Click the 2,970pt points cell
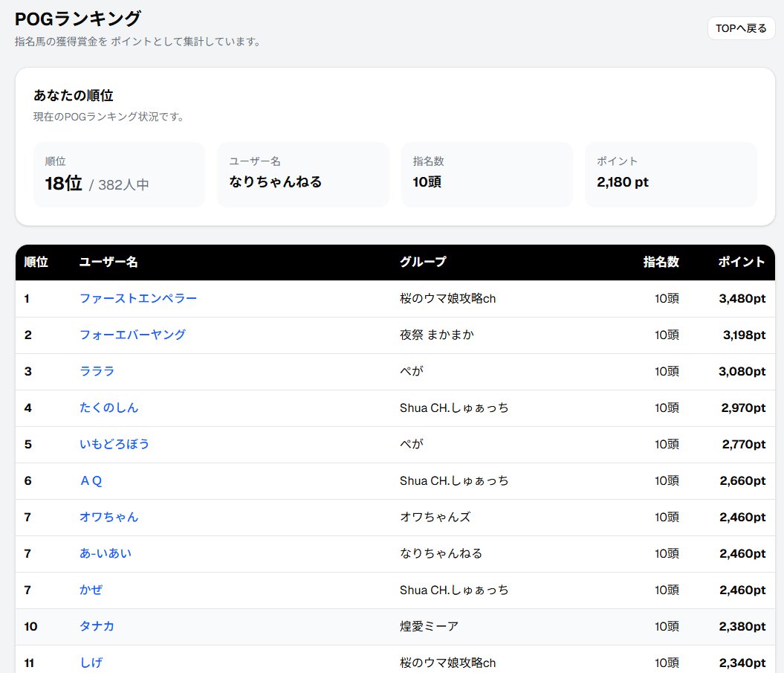The height and width of the screenshot is (673, 784). (743, 408)
